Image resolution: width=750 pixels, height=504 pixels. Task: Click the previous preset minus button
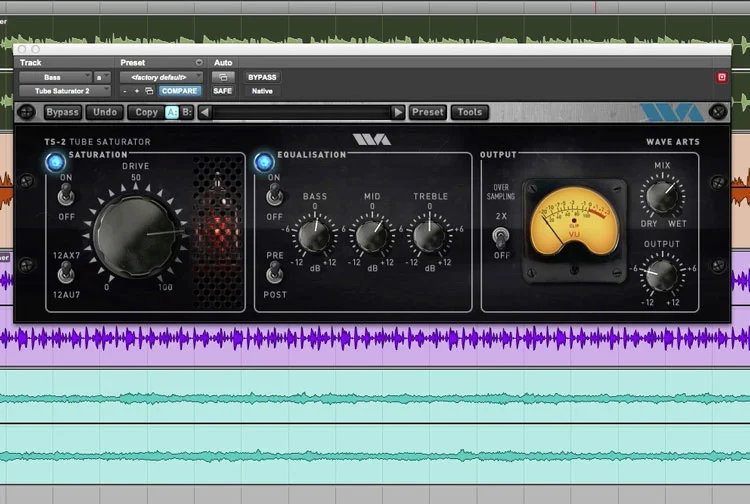point(125,91)
